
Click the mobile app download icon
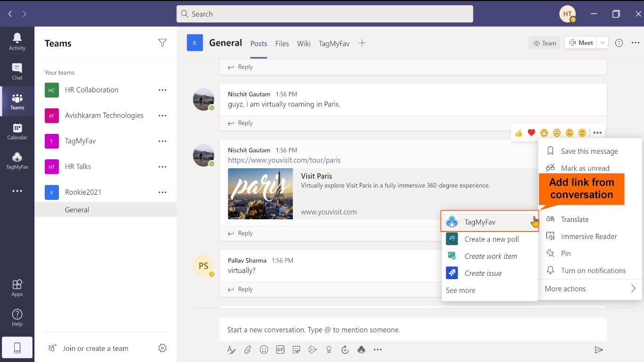(17, 348)
